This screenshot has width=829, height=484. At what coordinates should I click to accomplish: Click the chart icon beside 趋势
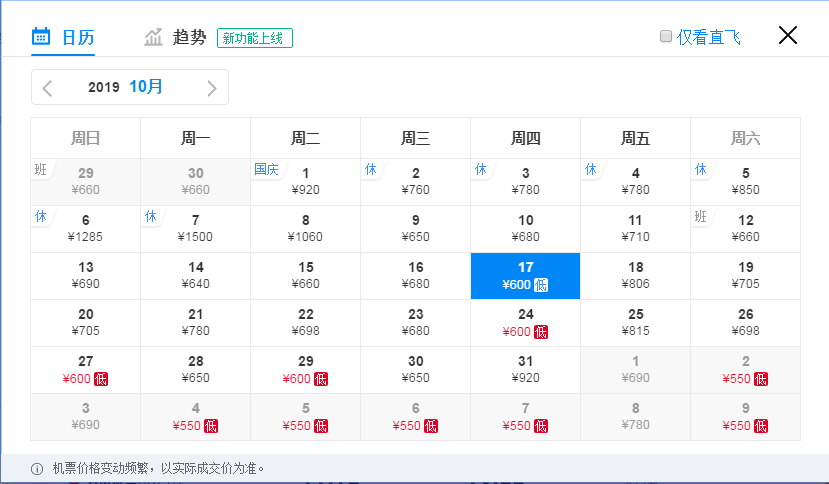pyautogui.click(x=153, y=37)
